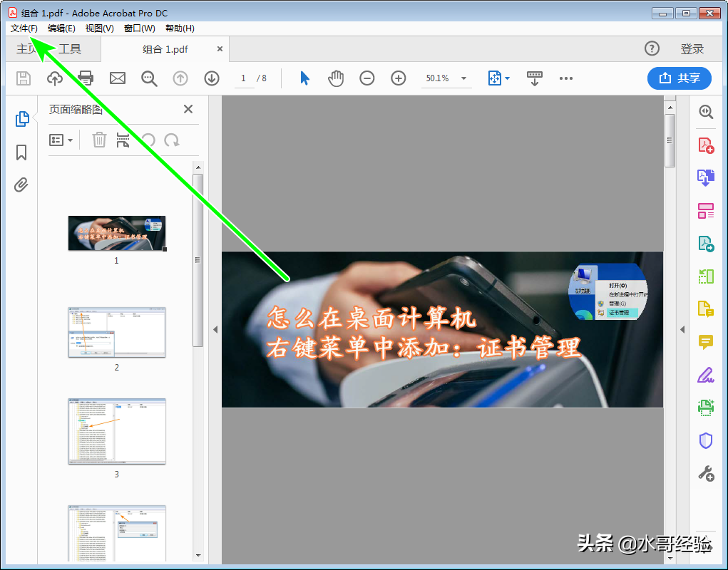Switch to the 工具 tab

[x=70, y=48]
